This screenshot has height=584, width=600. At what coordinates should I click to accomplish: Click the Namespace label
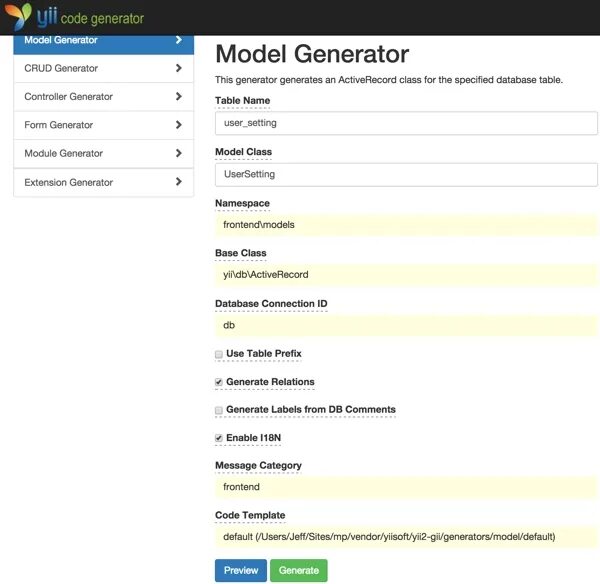click(242, 203)
